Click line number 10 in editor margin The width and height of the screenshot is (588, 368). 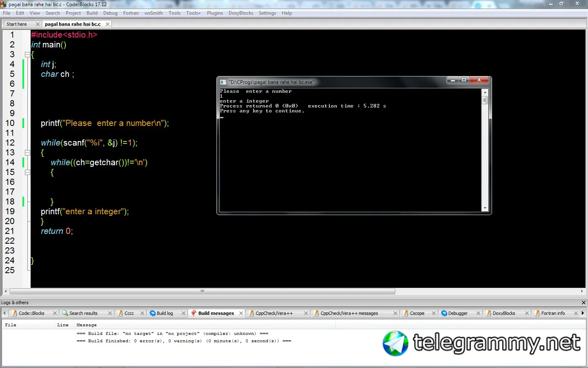tap(10, 123)
